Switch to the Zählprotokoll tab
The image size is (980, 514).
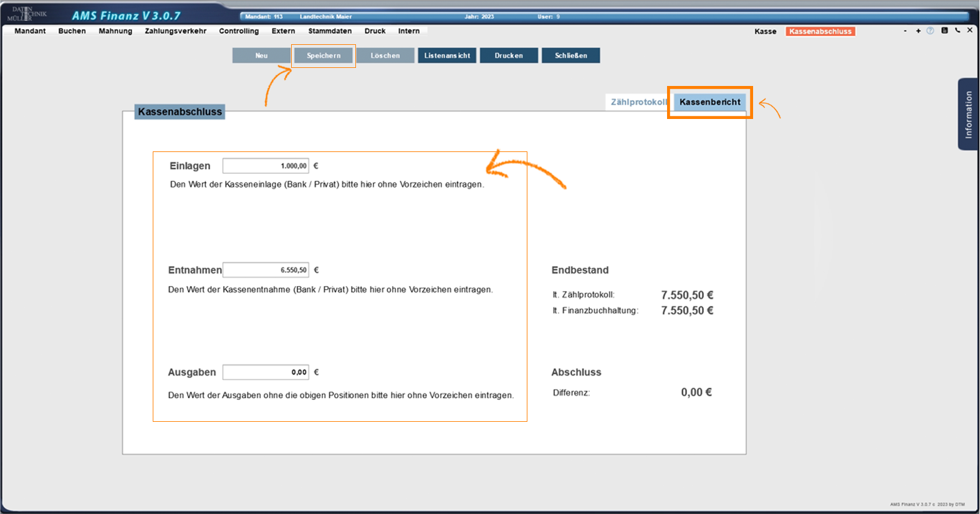pyautogui.click(x=638, y=102)
